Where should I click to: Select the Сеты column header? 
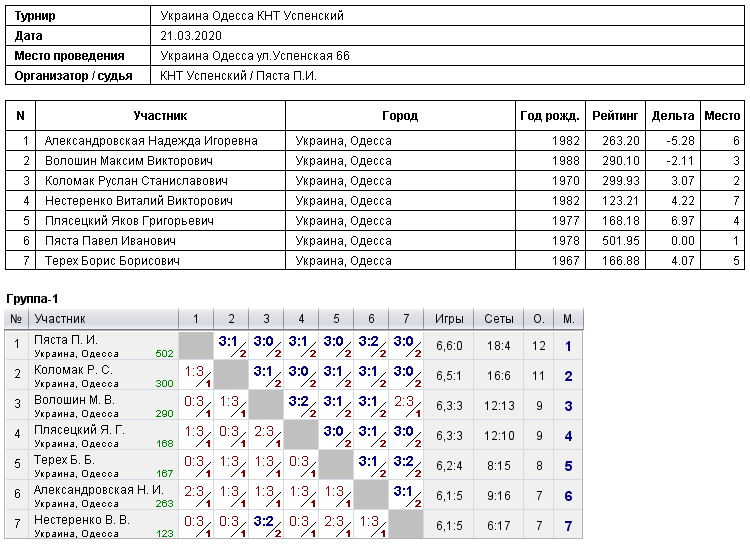point(498,319)
